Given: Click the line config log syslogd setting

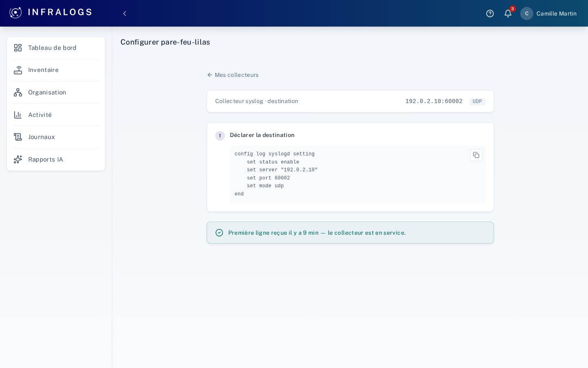Looking at the screenshot, I should pyautogui.click(x=274, y=154).
